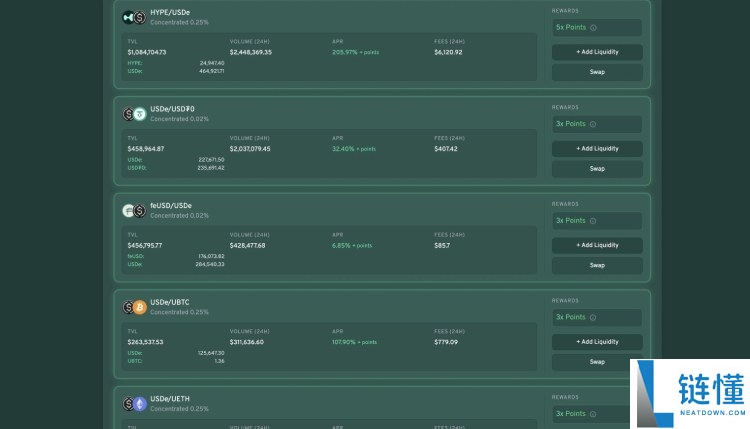The width and height of the screenshot is (750, 429).
Task: Open the HYPE/USDe pool name title
Action: [170, 12]
